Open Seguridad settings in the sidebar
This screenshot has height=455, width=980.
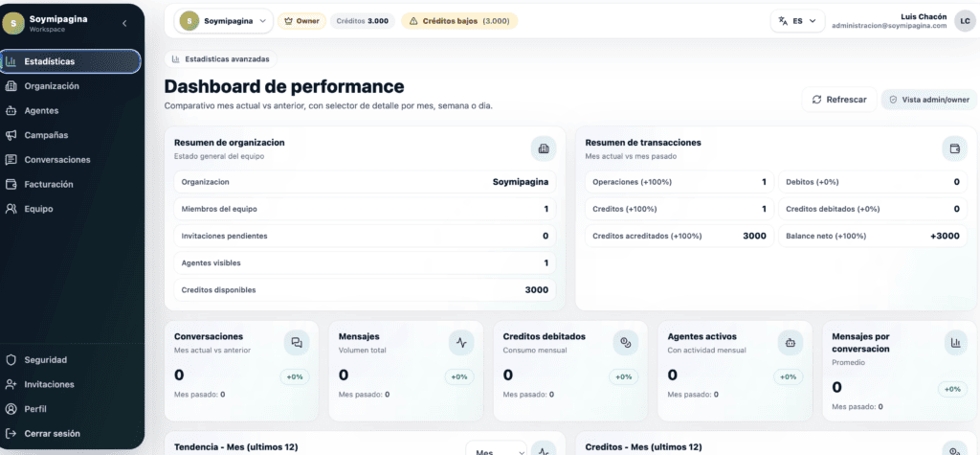(x=45, y=360)
